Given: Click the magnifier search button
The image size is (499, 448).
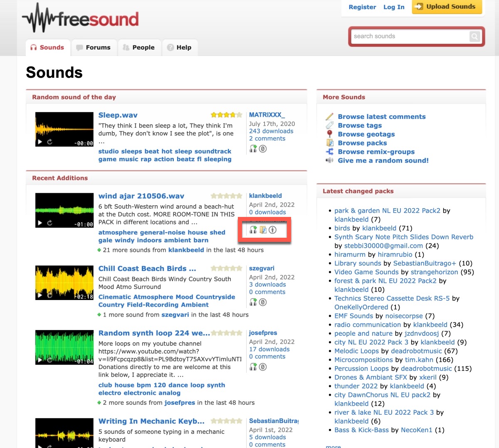Looking at the screenshot, I should [x=474, y=37].
